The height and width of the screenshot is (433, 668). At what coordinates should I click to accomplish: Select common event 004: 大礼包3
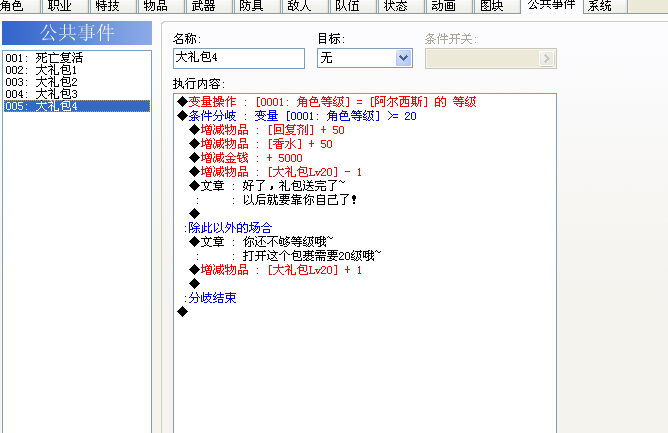(x=77, y=93)
